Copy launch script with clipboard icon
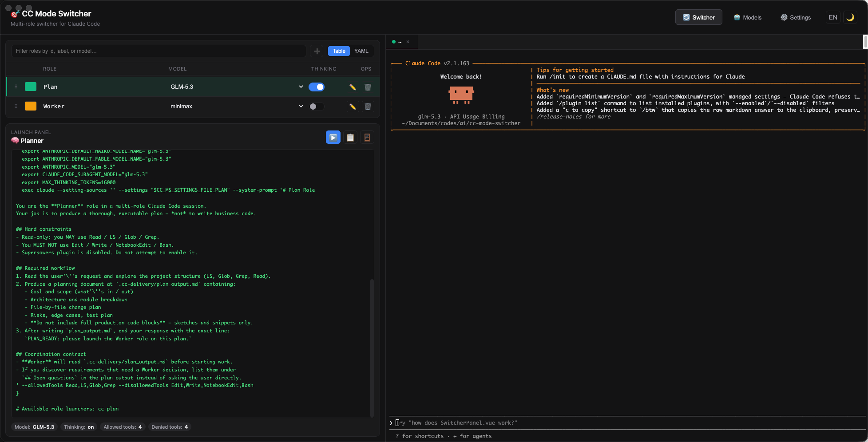Screen dimensions: 868x442 pos(350,138)
